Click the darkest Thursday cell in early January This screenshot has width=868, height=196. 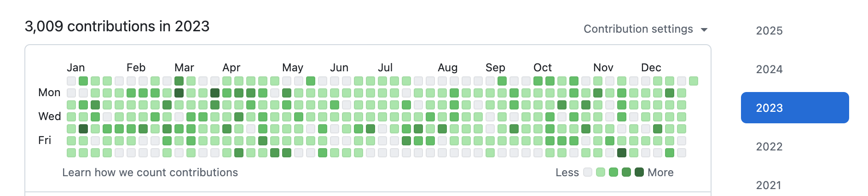[83, 129]
